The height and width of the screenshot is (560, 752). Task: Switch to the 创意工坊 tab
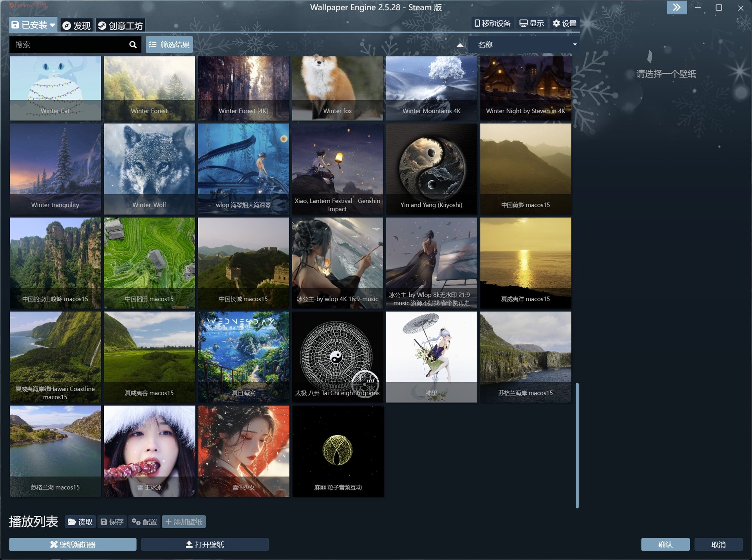120,25
